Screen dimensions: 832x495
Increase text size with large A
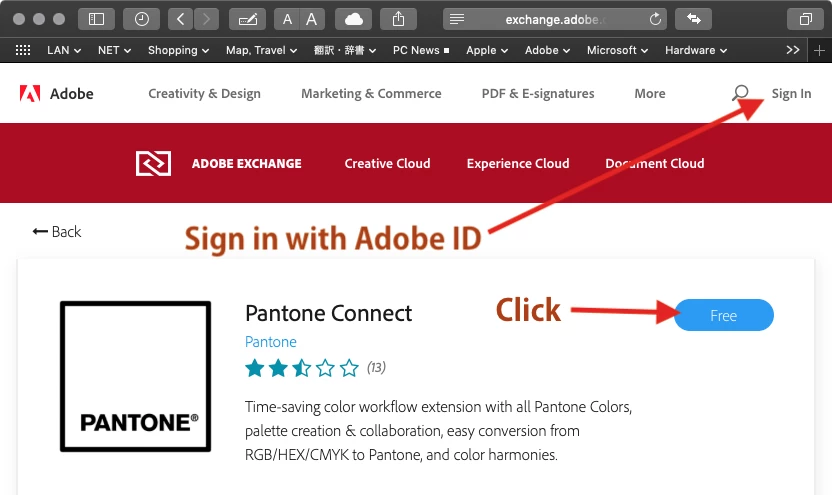[312, 19]
